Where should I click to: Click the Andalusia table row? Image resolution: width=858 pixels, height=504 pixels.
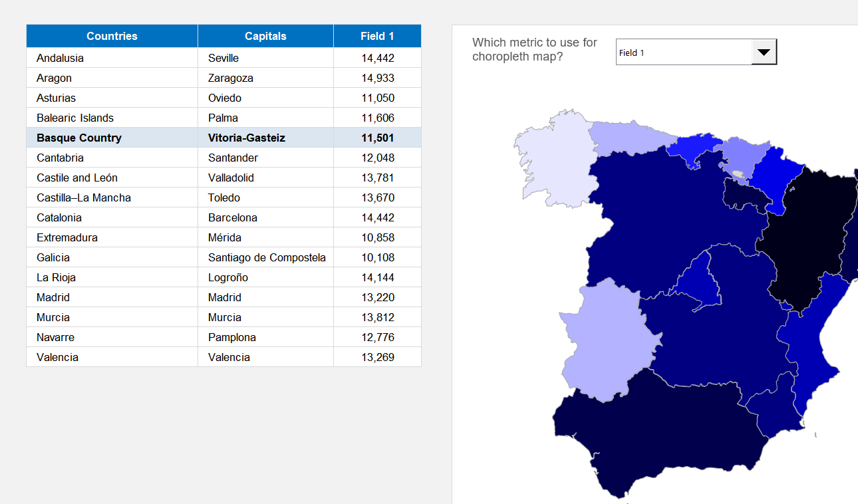click(112, 58)
